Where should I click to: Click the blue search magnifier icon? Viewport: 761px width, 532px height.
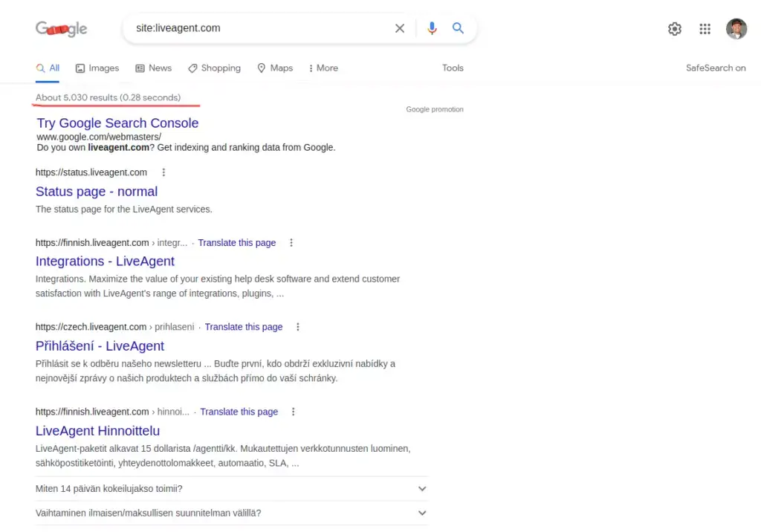point(458,27)
